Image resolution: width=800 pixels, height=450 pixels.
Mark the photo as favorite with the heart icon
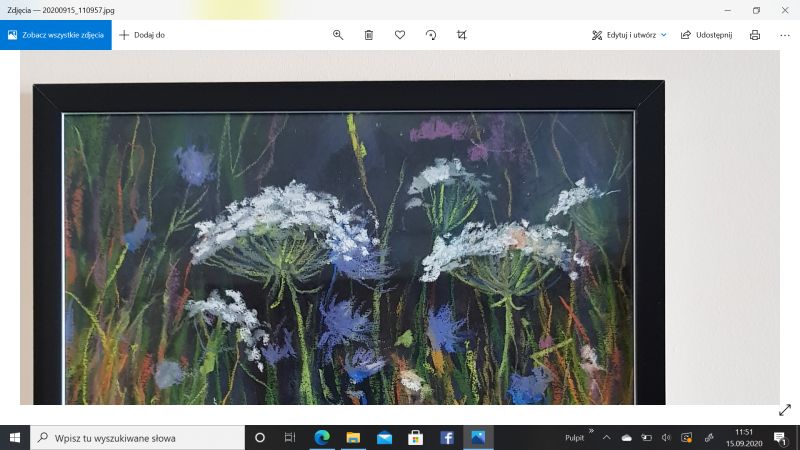tap(400, 35)
